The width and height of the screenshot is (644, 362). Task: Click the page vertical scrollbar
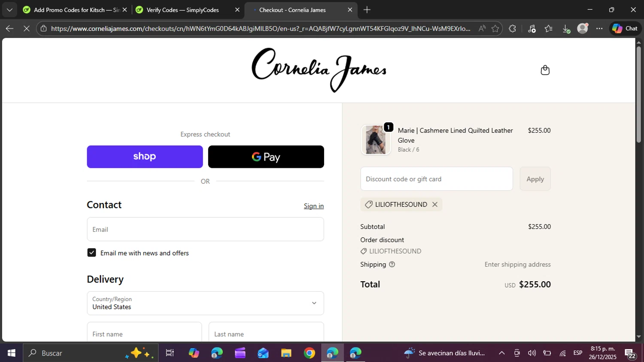click(639, 94)
